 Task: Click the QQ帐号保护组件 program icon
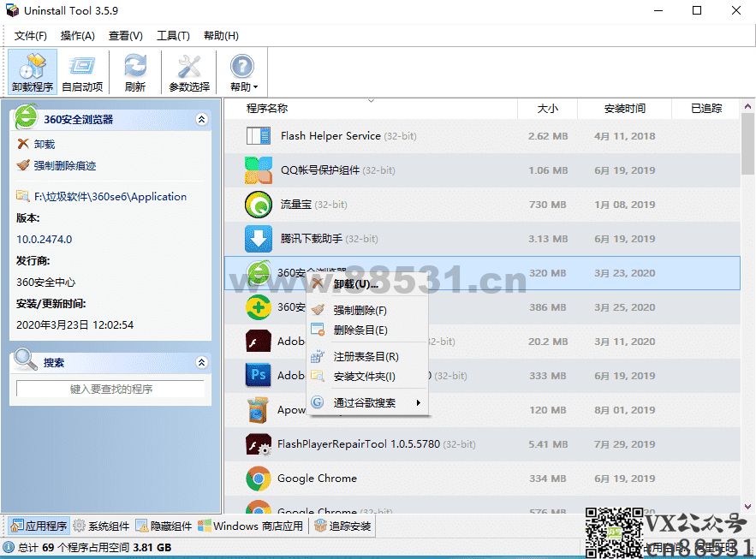coord(259,170)
